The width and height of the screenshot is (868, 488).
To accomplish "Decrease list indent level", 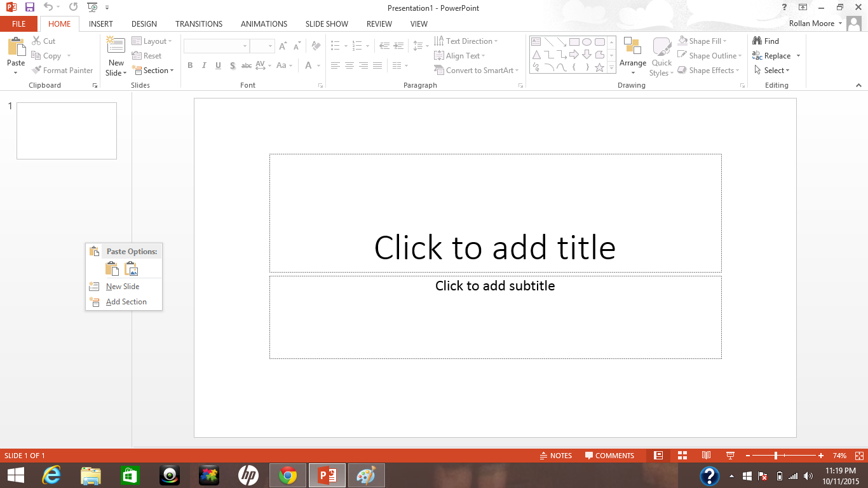I will point(384,46).
